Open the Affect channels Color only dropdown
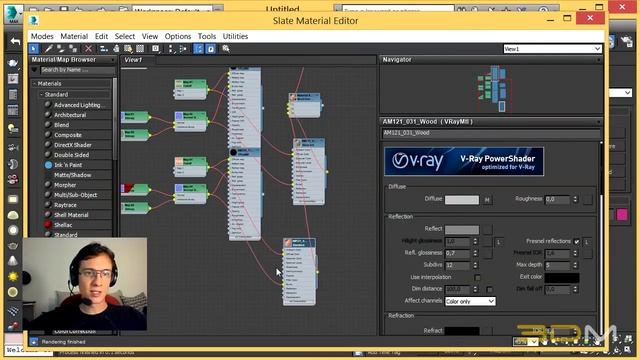The image size is (640, 360). point(470,301)
